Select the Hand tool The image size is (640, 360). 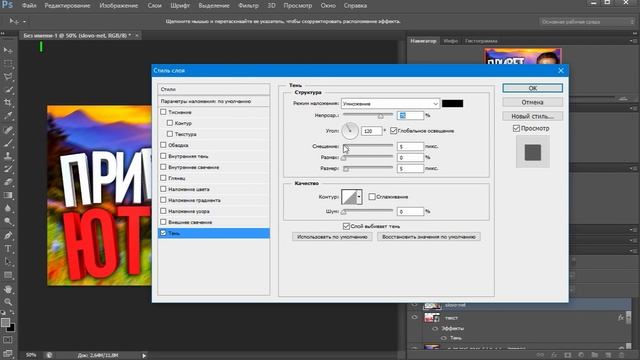point(8,289)
